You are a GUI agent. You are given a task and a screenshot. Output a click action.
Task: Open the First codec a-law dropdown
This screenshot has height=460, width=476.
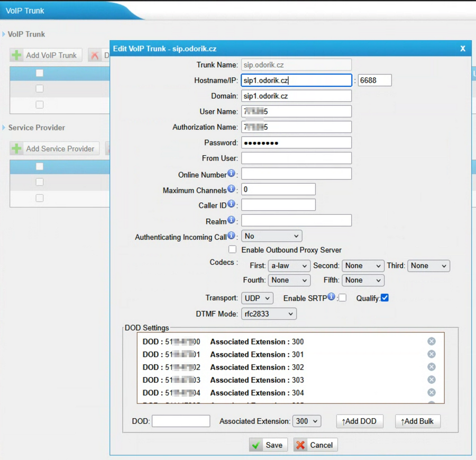point(289,266)
